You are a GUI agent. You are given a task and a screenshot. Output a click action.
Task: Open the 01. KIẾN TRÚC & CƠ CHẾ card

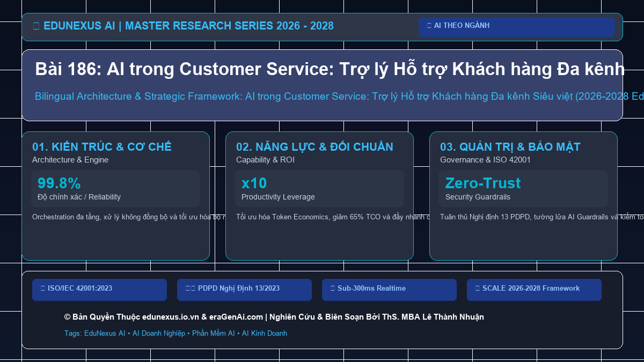(x=115, y=196)
